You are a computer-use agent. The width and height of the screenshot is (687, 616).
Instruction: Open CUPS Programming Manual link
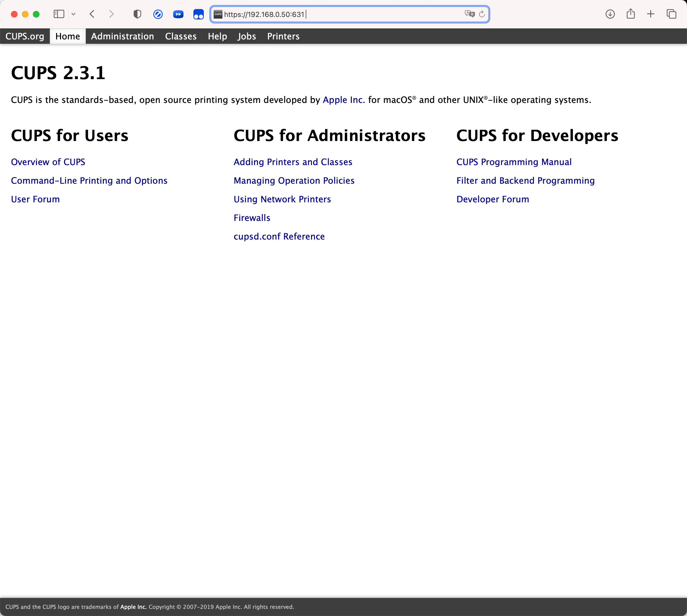[514, 162]
